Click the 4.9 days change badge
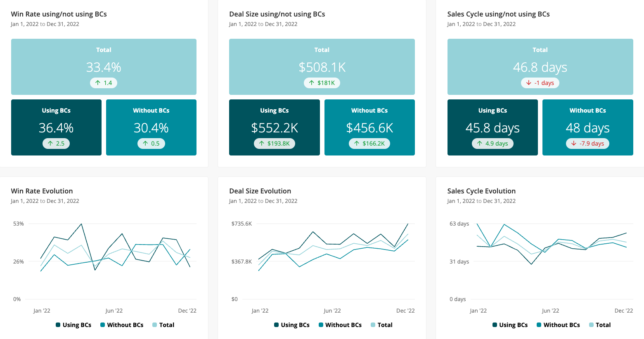 tap(492, 144)
